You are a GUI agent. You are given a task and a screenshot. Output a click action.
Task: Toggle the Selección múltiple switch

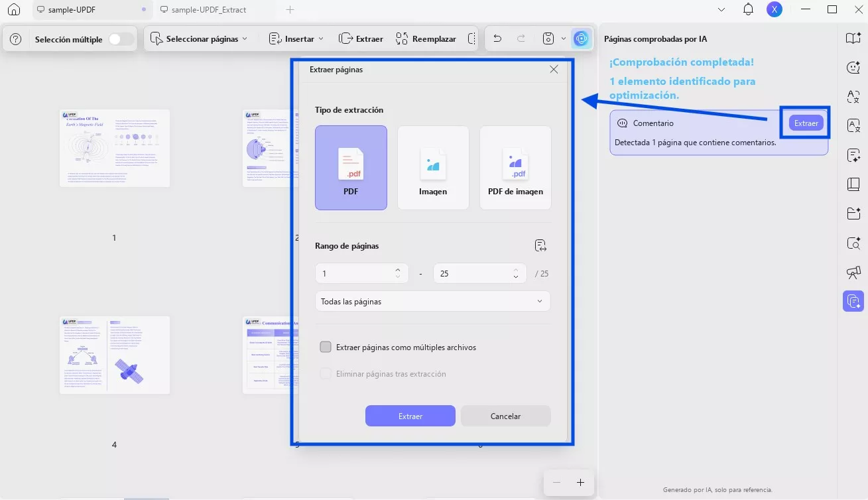tap(121, 39)
